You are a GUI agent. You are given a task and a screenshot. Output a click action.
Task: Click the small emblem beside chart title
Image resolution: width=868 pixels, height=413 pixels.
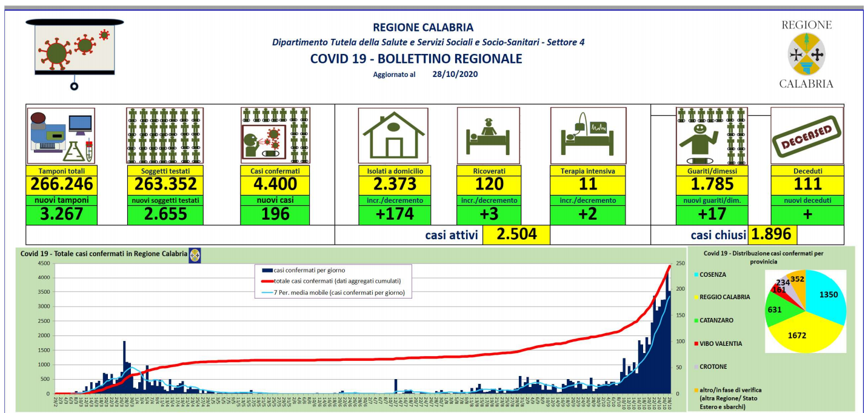coord(195,256)
